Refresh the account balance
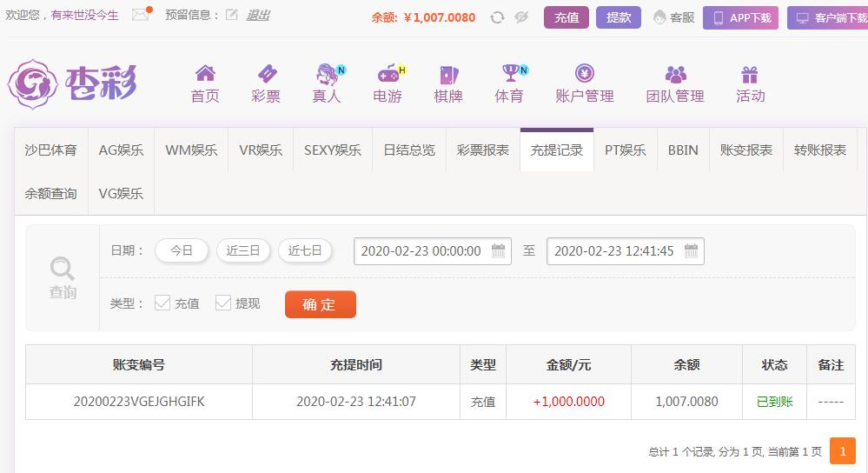The width and height of the screenshot is (868, 473). tap(497, 17)
